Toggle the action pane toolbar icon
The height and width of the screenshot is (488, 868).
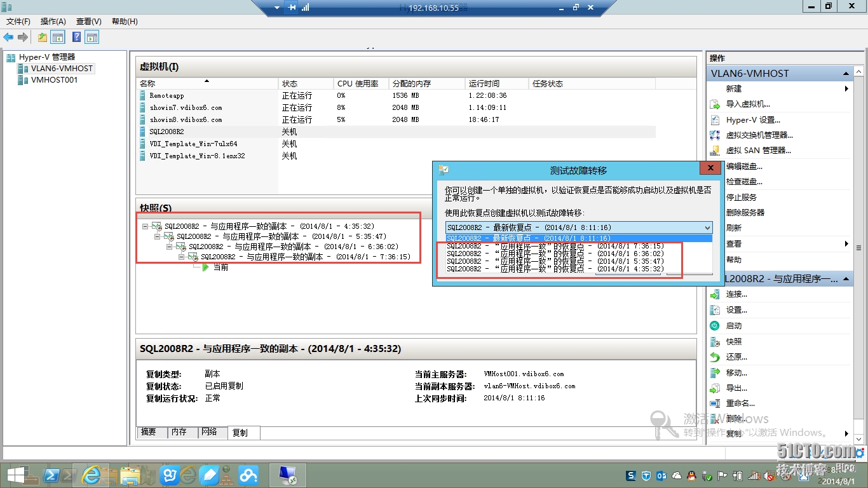click(x=92, y=37)
